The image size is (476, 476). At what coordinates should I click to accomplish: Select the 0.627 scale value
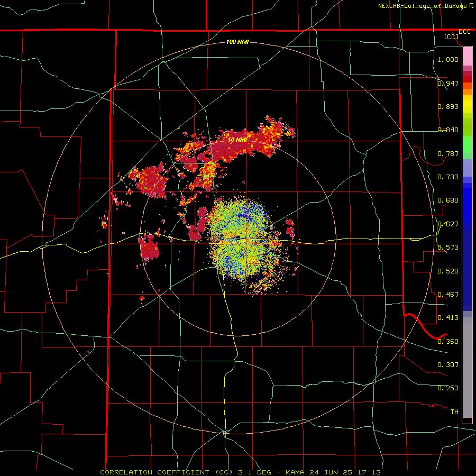(x=448, y=224)
